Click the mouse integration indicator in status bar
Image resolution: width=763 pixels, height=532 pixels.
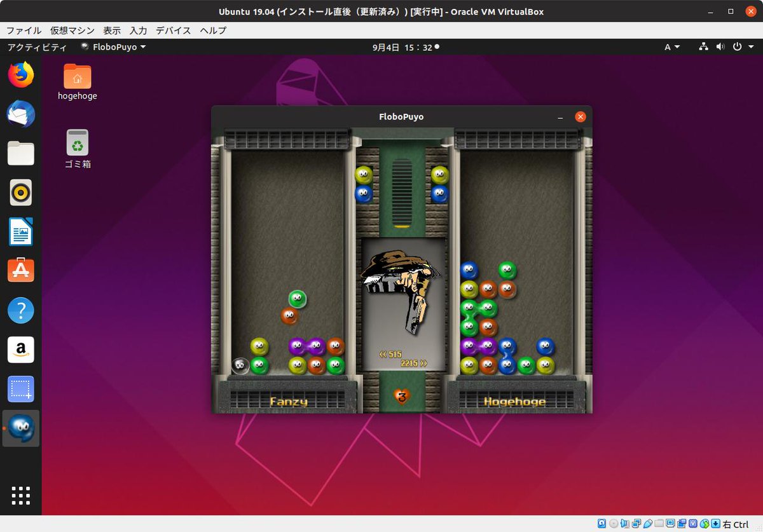705,524
